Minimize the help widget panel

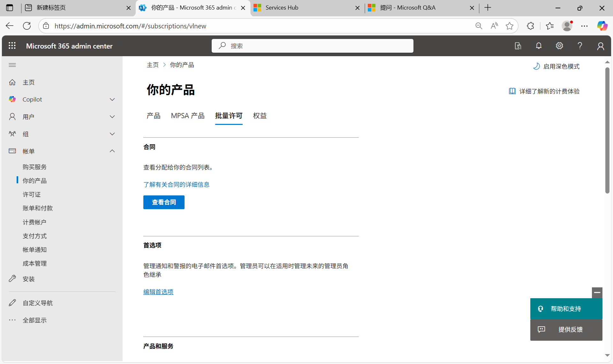[597, 292]
